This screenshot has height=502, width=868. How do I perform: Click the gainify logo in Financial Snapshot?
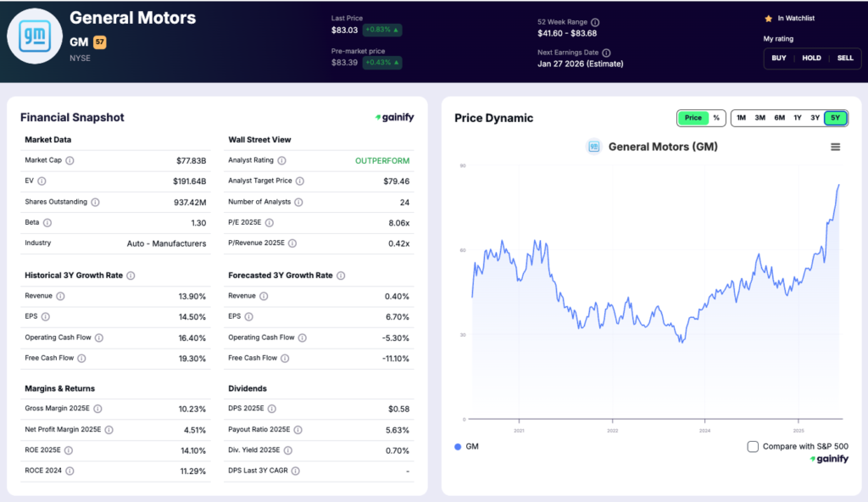[393, 118]
